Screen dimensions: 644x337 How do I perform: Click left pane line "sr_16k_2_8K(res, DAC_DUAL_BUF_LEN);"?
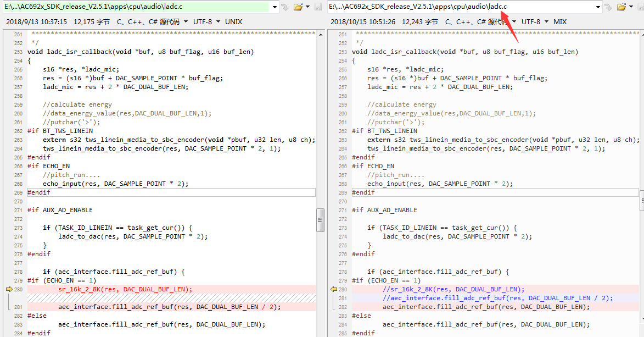[x=125, y=289]
